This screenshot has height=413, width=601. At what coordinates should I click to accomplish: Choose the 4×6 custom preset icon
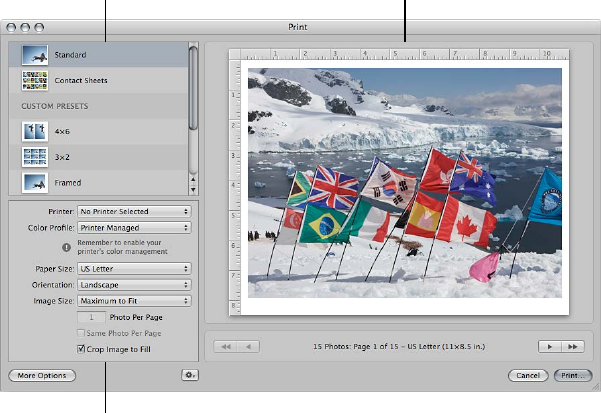[35, 131]
